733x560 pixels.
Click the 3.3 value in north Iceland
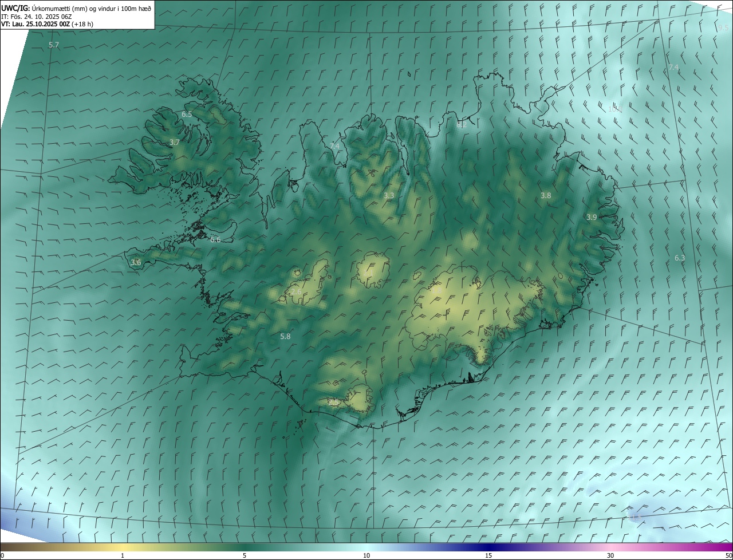(389, 196)
